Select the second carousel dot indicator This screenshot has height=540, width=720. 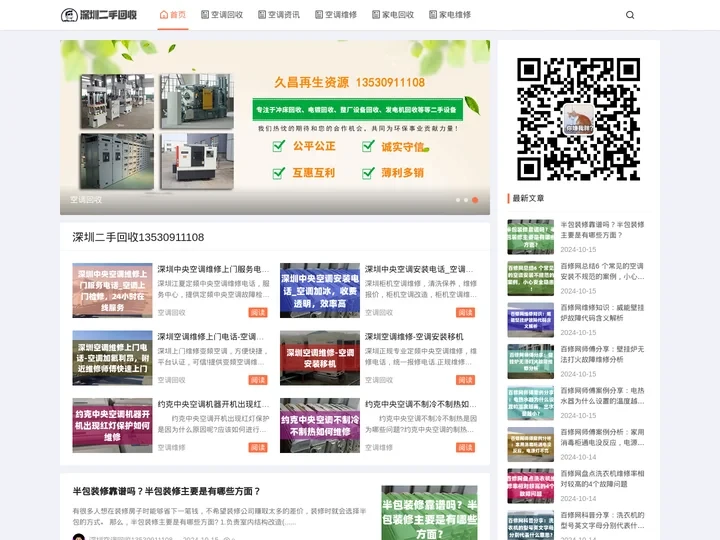pyautogui.click(x=466, y=200)
